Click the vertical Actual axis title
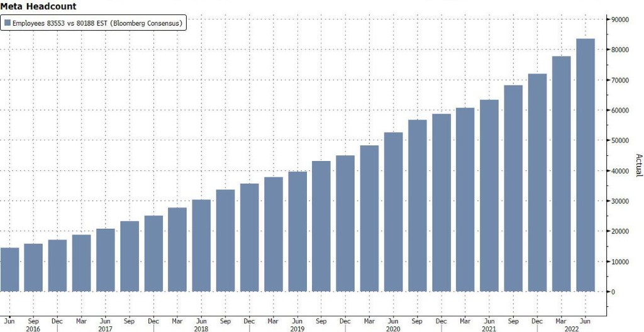 point(638,165)
